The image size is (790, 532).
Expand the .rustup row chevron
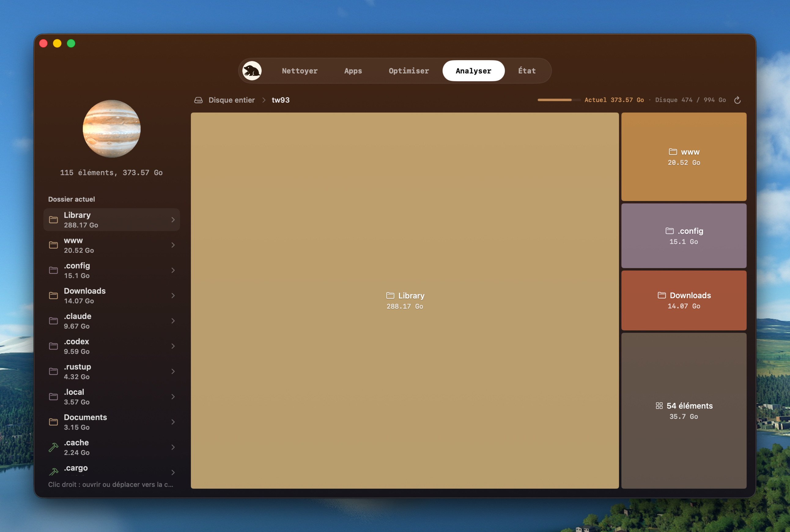coord(173,372)
